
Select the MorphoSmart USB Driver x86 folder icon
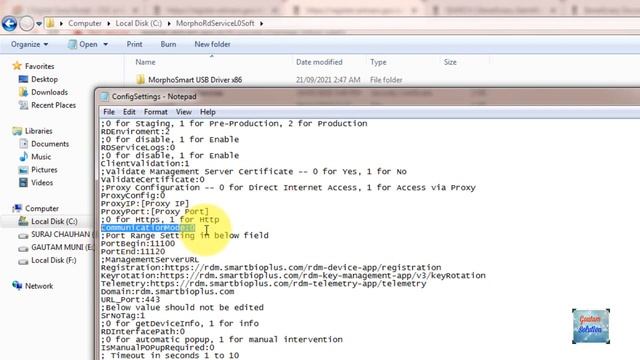pyautogui.click(x=140, y=80)
